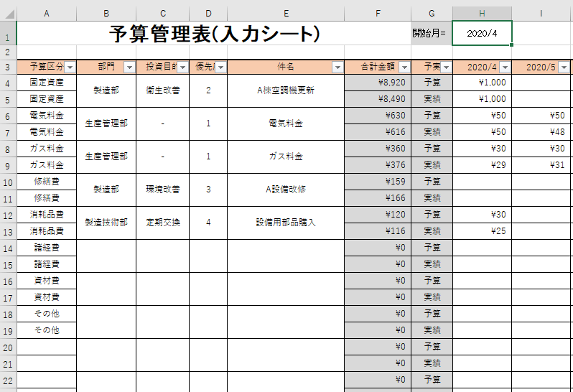The width and height of the screenshot is (573, 392).
Task: Select the 設備用部品購入 cell
Action: tap(286, 223)
